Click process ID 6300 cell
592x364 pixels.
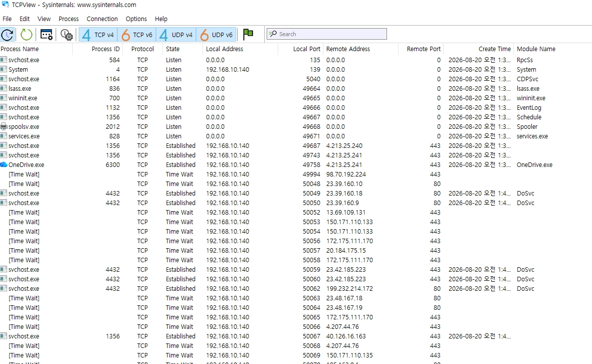[113, 164]
